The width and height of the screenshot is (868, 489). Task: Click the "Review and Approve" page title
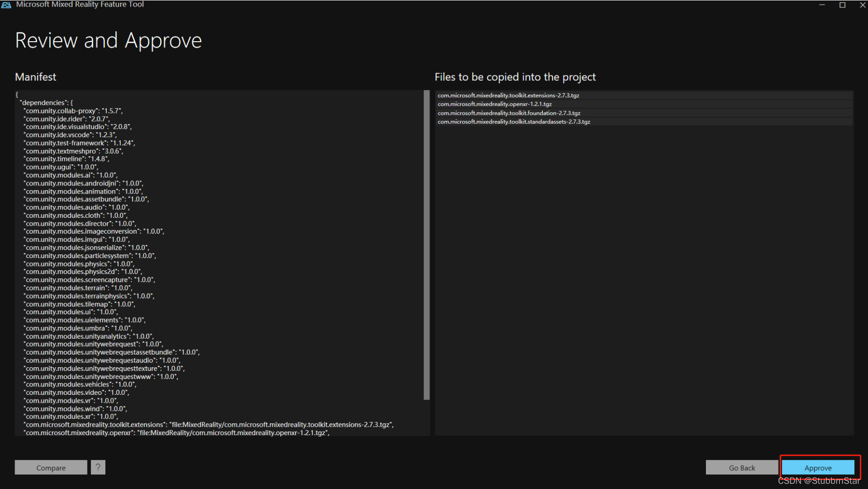108,41
